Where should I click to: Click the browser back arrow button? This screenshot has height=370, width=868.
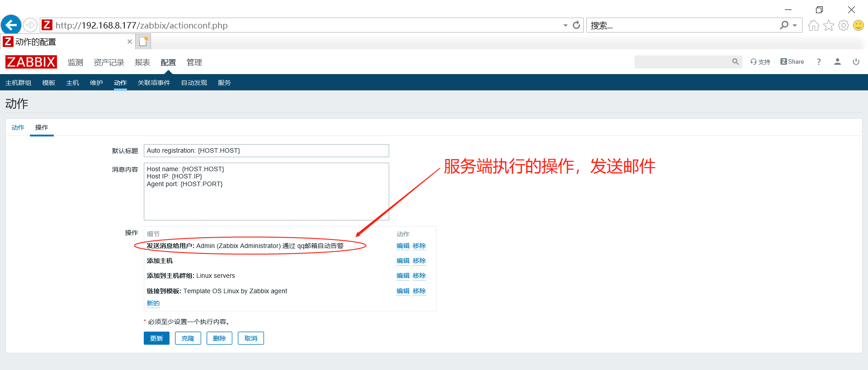pos(11,25)
